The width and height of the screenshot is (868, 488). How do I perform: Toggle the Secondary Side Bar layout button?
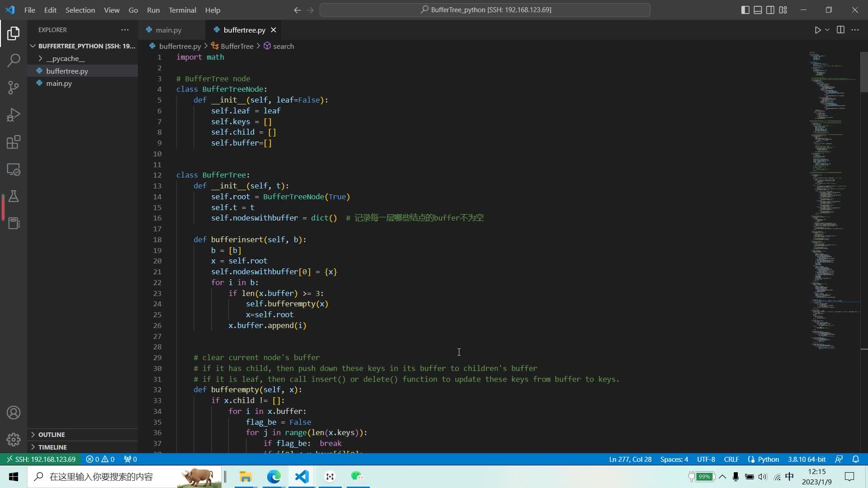[x=770, y=10]
